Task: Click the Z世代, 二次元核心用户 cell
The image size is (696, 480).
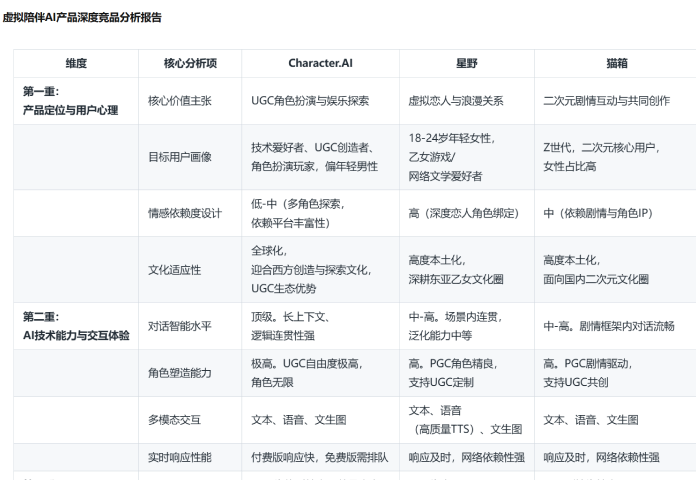Action: [615, 157]
